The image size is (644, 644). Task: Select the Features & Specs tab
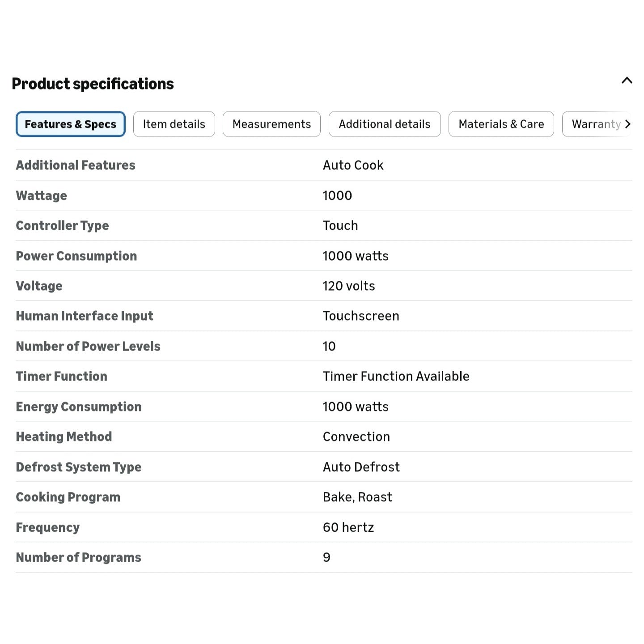(71, 124)
